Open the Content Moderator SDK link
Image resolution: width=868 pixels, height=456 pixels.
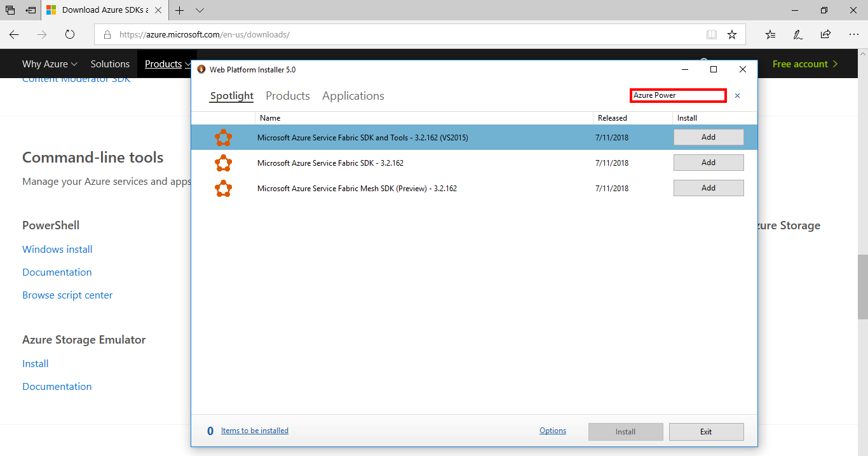[76, 79]
